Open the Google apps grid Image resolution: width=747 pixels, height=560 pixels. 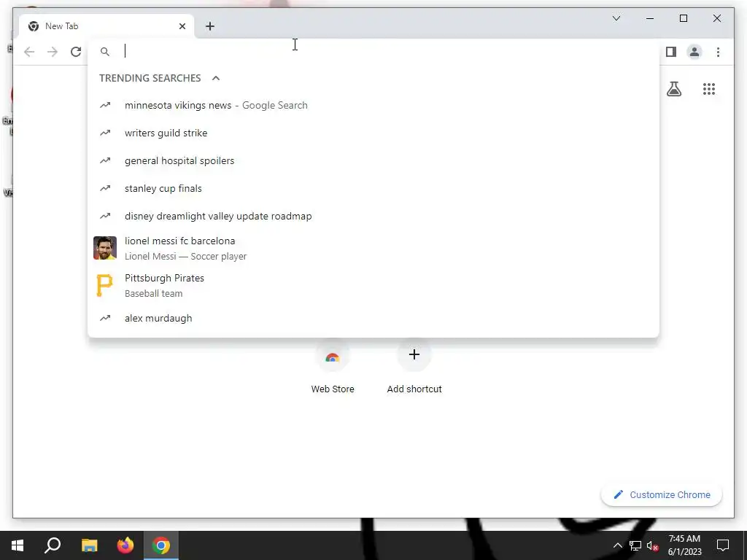tap(709, 89)
